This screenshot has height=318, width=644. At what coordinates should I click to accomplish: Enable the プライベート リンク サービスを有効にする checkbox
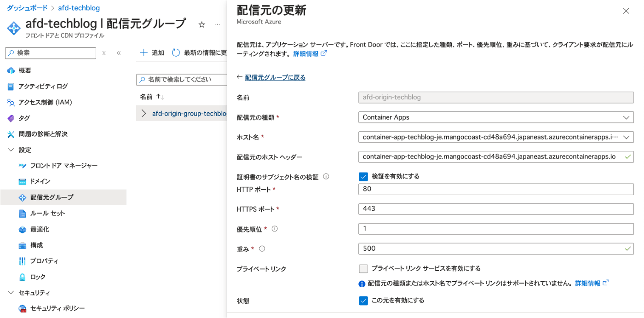click(x=363, y=268)
